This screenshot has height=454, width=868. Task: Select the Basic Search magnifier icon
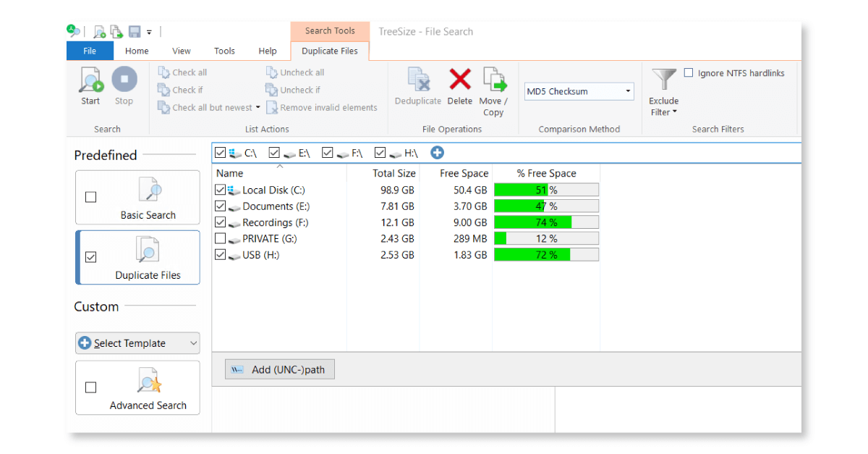click(x=148, y=191)
